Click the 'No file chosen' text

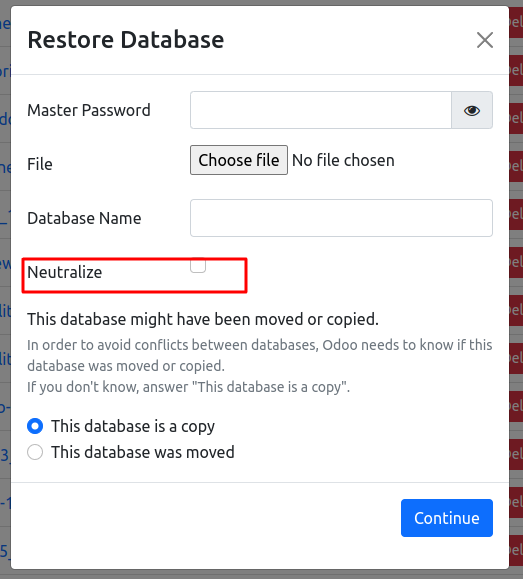pos(343,161)
